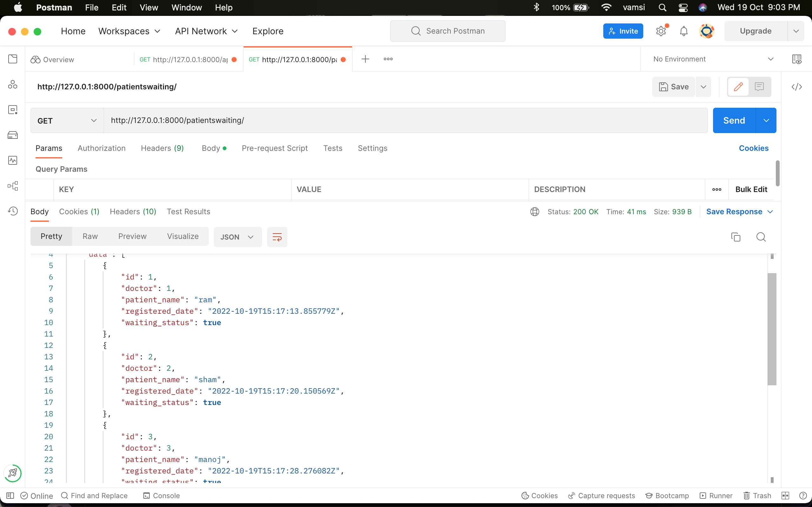Switch response view to Raw
812x507 pixels.
point(89,236)
